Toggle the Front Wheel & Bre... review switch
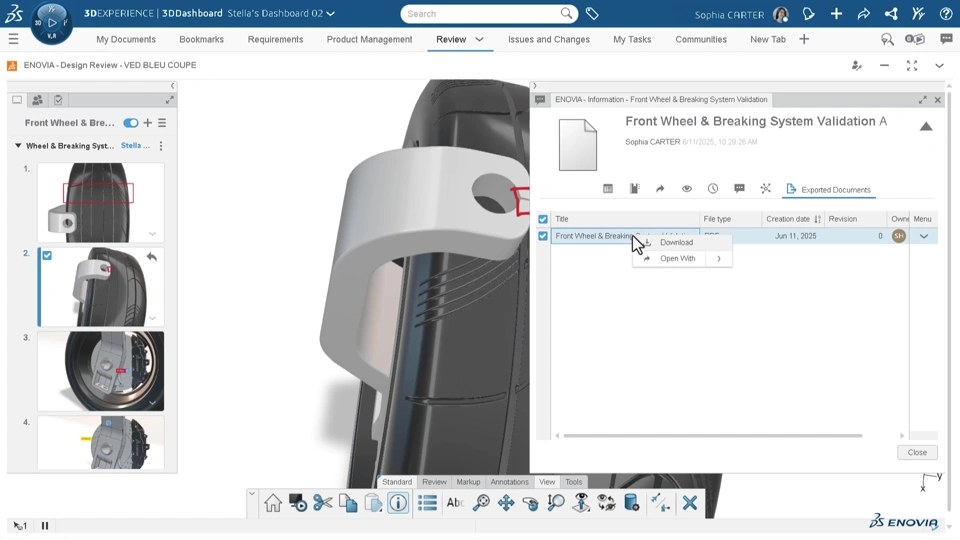The height and width of the screenshot is (540, 960). tap(130, 123)
